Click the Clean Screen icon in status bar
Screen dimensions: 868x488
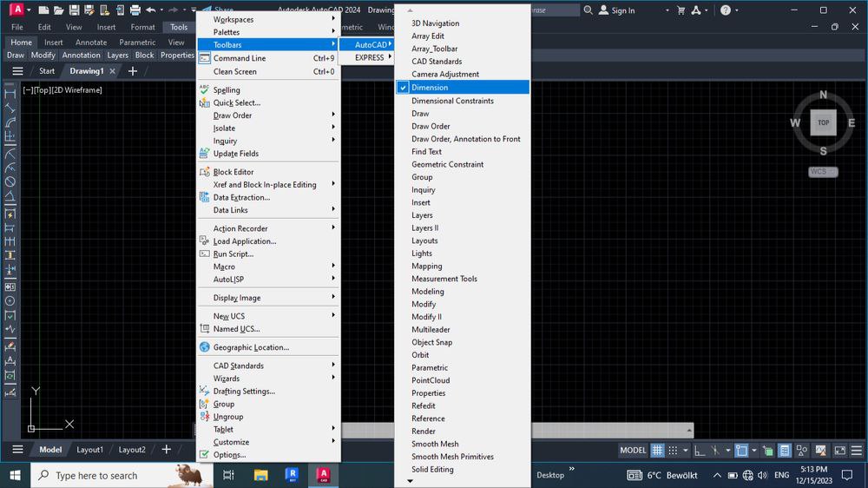tap(839, 451)
